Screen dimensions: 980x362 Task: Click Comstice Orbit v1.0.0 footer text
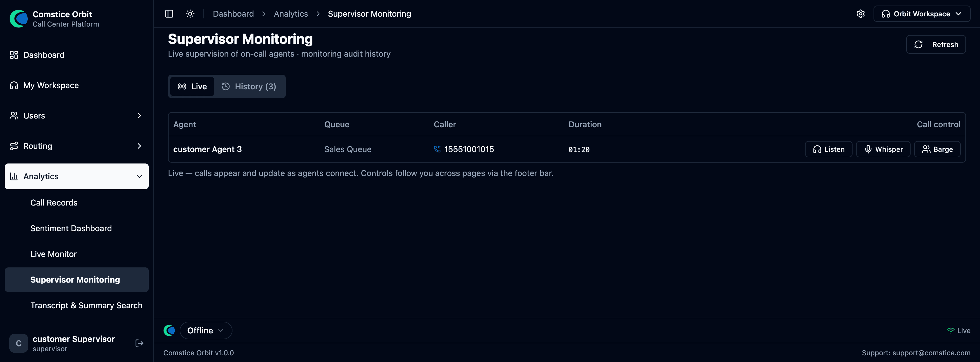[x=199, y=353]
